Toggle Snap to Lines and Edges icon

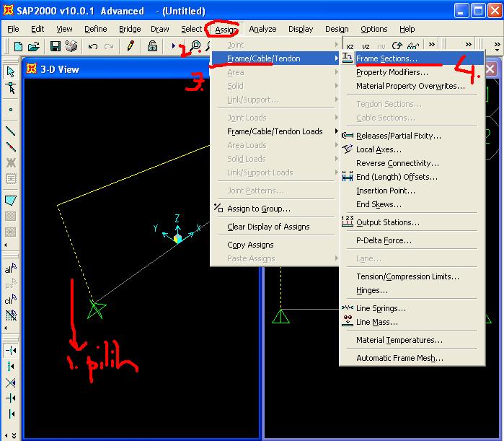point(12,414)
